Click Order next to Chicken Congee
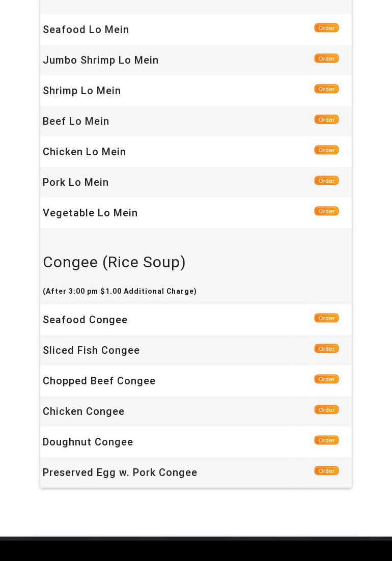Viewport: 392px width, 561px height. [326, 410]
